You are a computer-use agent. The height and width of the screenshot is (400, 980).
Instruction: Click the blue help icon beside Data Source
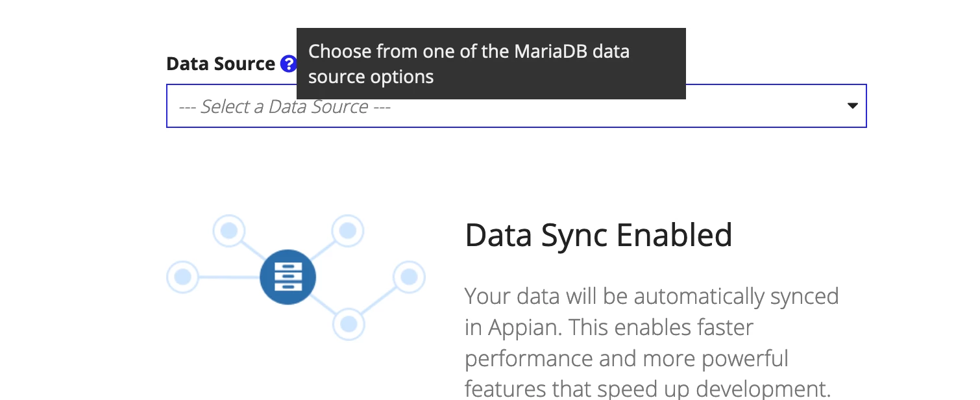pyautogui.click(x=288, y=64)
